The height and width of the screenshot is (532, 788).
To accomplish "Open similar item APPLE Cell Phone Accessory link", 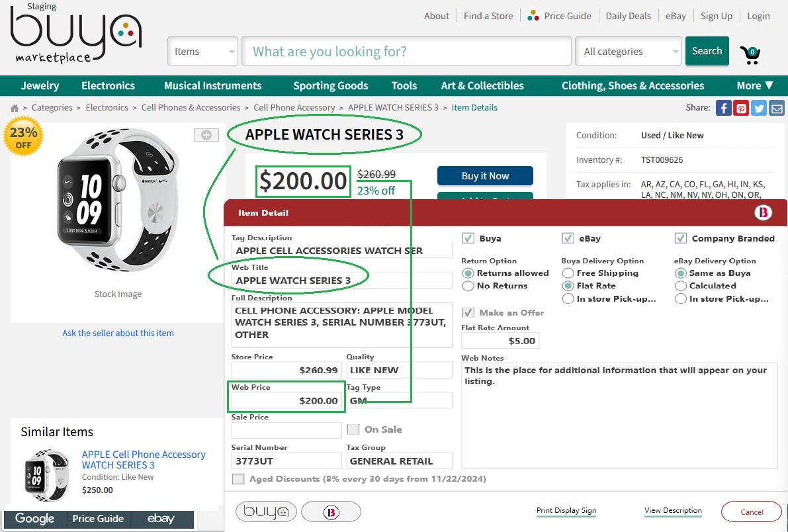I will (144, 460).
